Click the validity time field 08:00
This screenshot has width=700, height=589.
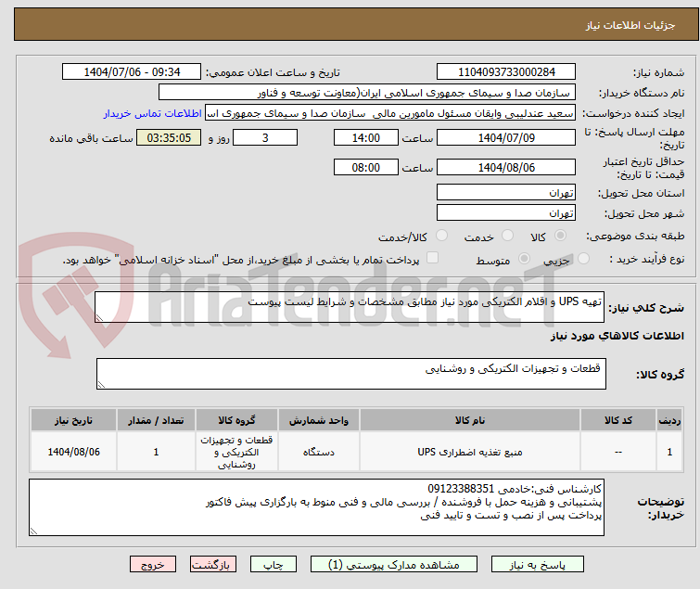click(365, 168)
